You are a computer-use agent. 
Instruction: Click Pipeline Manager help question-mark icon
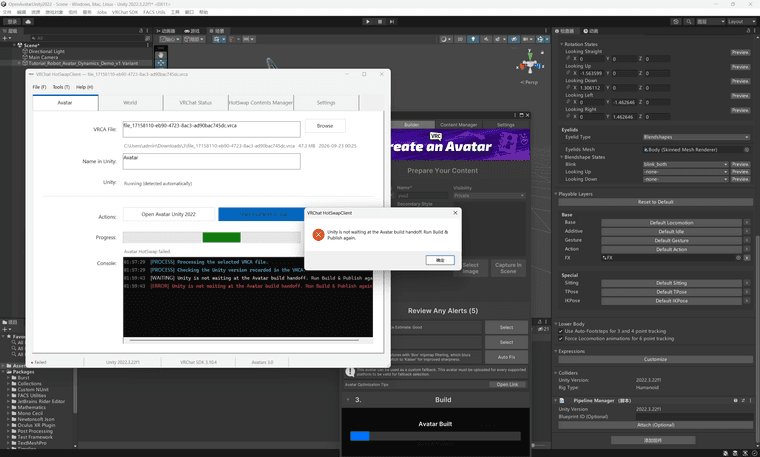click(x=735, y=401)
